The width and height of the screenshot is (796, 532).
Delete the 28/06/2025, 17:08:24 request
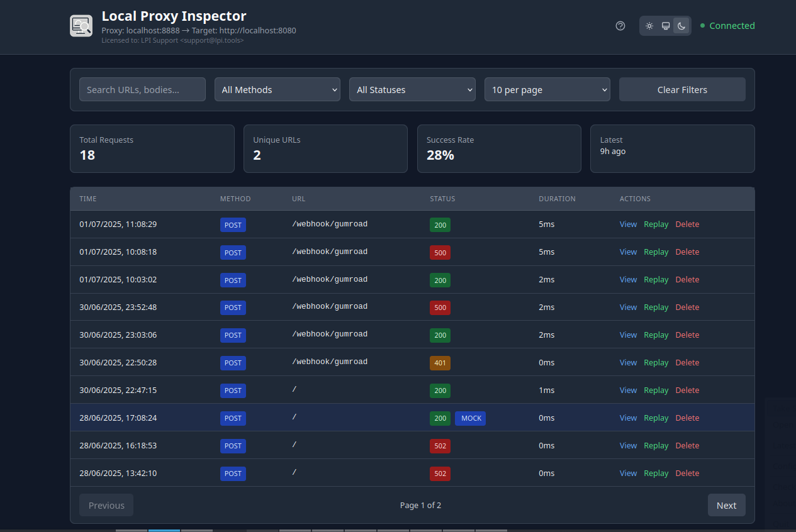687,418
